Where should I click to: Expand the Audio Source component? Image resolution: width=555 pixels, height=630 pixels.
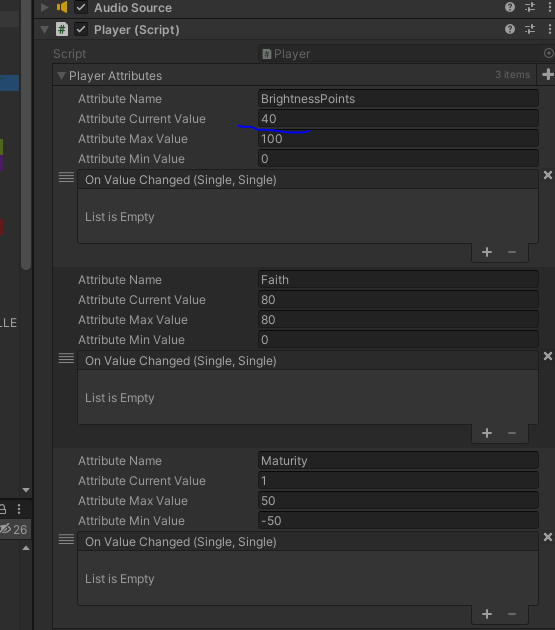pyautogui.click(x=45, y=7)
